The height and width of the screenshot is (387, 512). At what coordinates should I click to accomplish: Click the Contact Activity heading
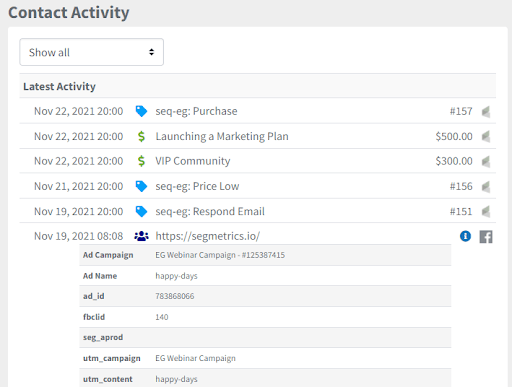tap(69, 13)
